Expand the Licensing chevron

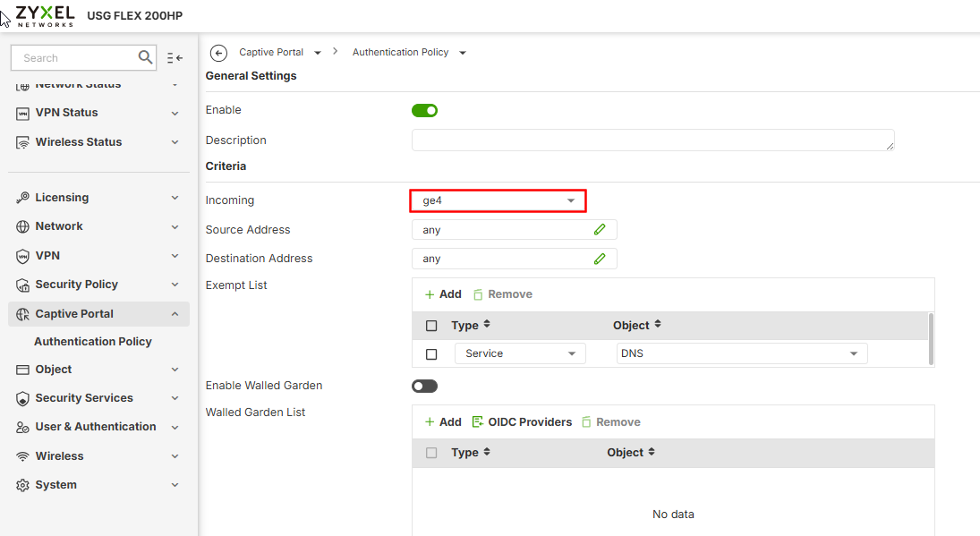tap(175, 198)
